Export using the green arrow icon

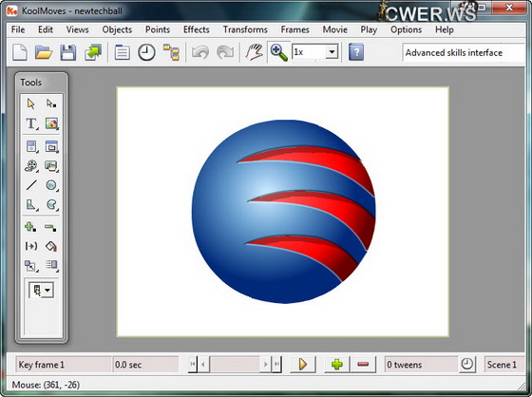pyautogui.click(x=93, y=52)
